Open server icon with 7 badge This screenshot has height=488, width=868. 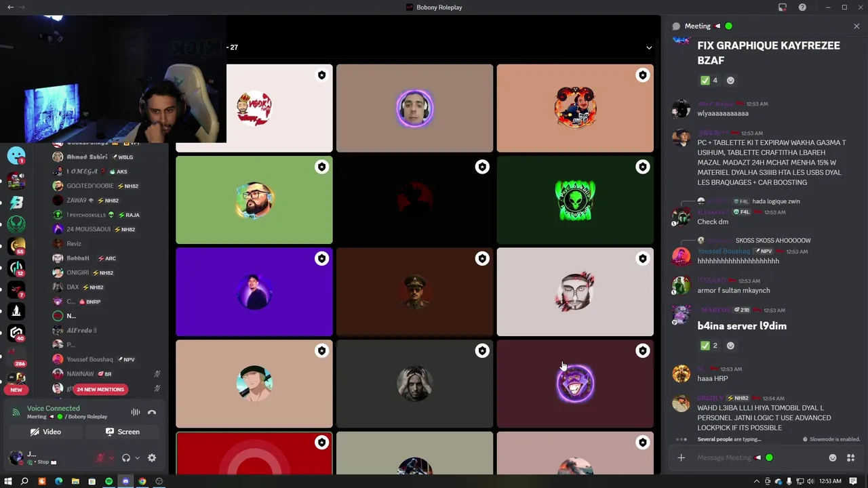[x=16, y=289]
